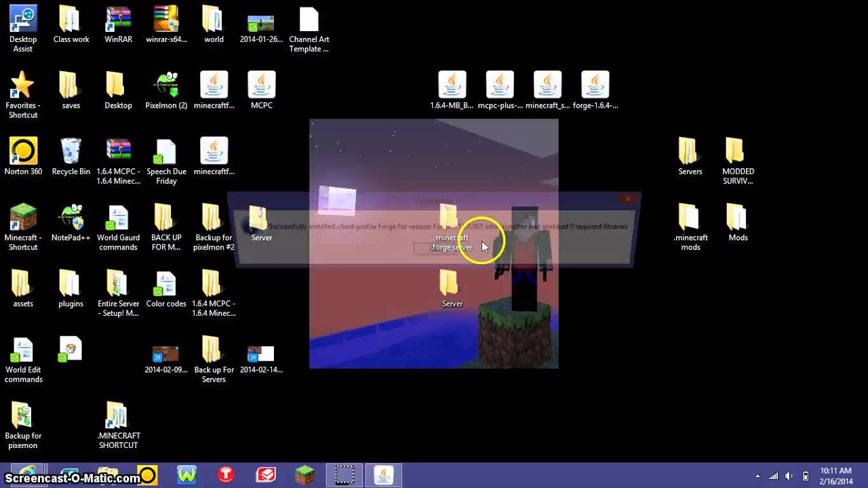This screenshot has height=488, width=868.
Task: Open the Desktop Assist shortcut
Action: coord(23,29)
